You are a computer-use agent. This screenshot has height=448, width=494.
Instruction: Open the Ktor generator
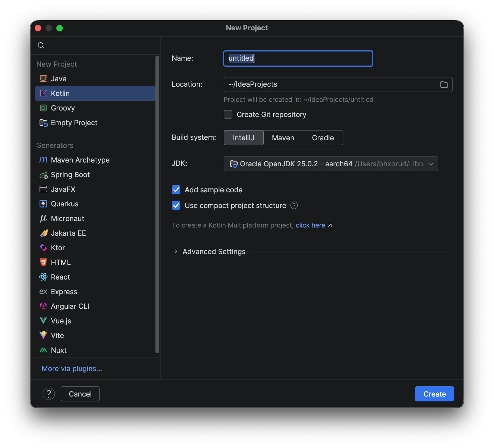(x=58, y=248)
